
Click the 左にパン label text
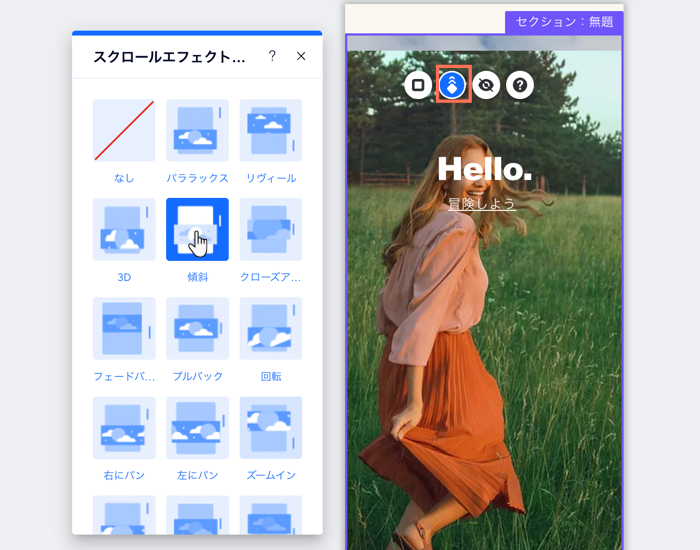[197, 475]
